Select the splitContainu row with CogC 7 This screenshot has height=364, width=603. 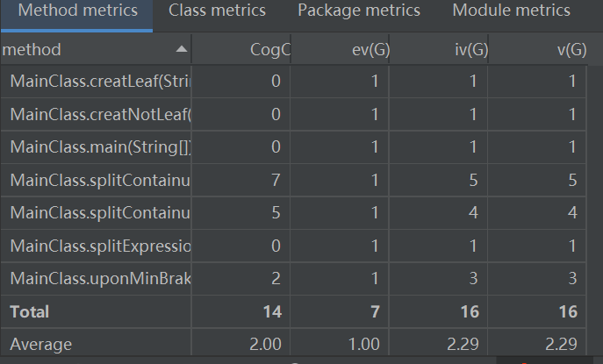(293, 180)
